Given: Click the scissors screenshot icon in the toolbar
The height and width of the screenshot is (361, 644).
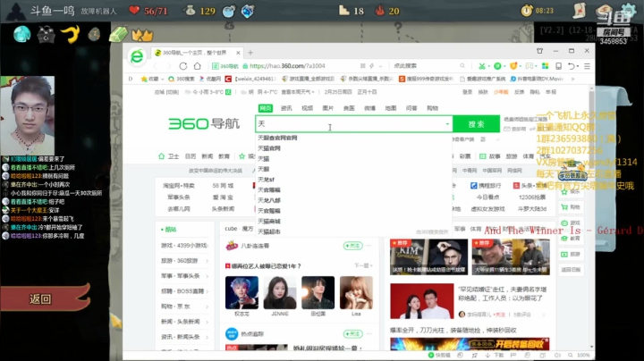Looking at the screenshot, I should (x=482, y=66).
